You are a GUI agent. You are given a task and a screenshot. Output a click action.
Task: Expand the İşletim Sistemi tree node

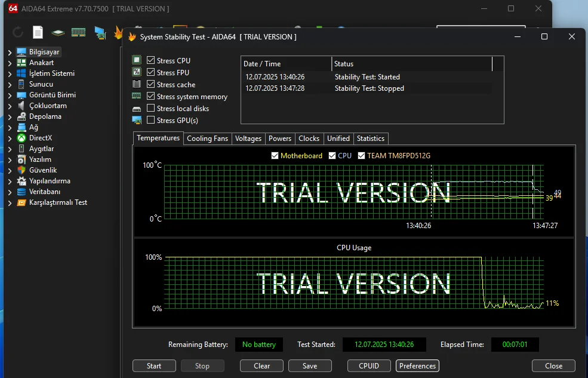click(10, 73)
